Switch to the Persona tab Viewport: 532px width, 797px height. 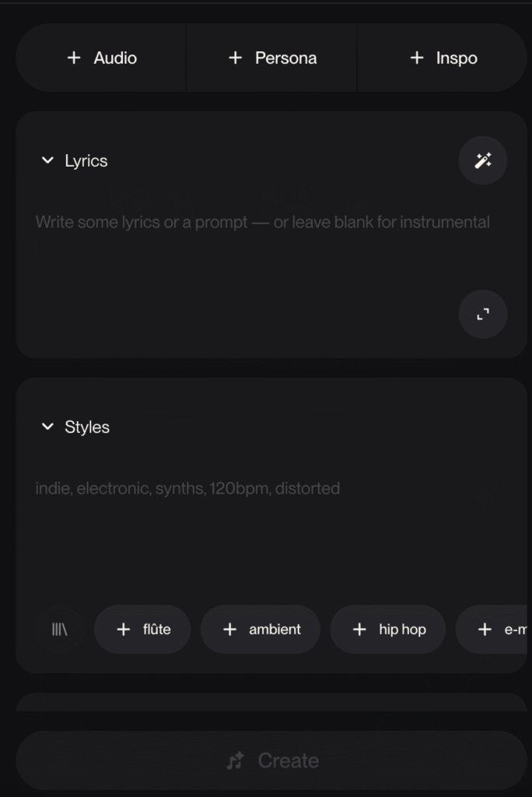point(271,57)
